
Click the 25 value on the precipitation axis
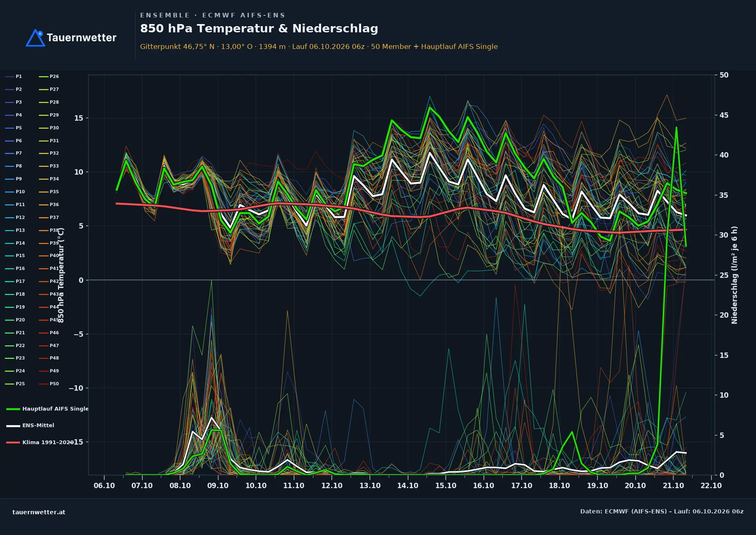coord(724,275)
